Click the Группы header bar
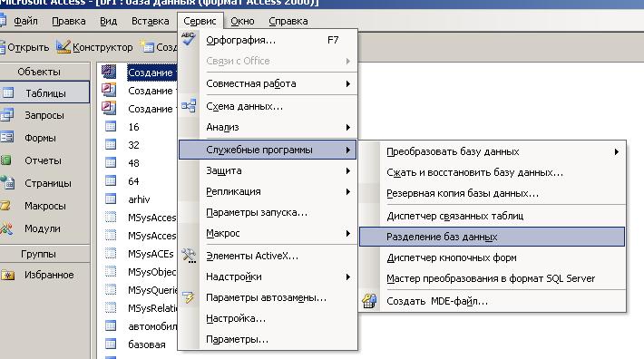Viewport: 644px width, 359px height. tap(44, 254)
